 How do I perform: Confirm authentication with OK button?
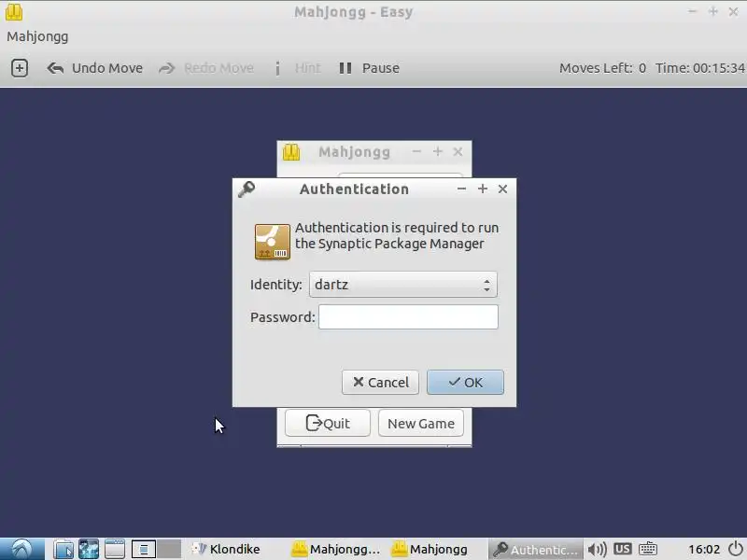pyautogui.click(x=465, y=383)
